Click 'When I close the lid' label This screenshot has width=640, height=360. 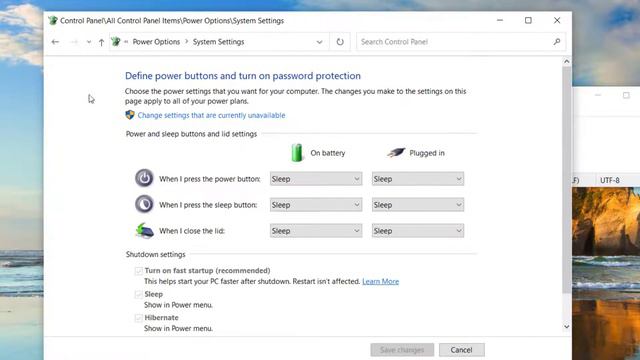point(192,231)
